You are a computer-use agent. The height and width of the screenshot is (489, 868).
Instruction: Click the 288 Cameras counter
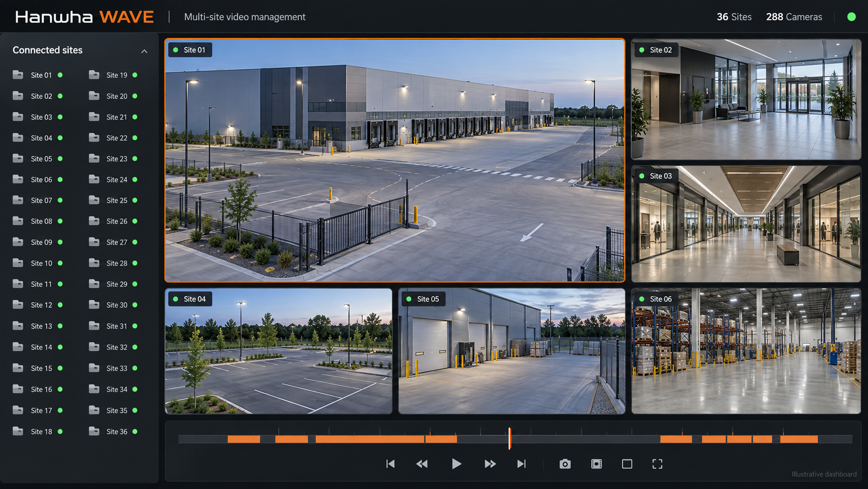pos(794,17)
